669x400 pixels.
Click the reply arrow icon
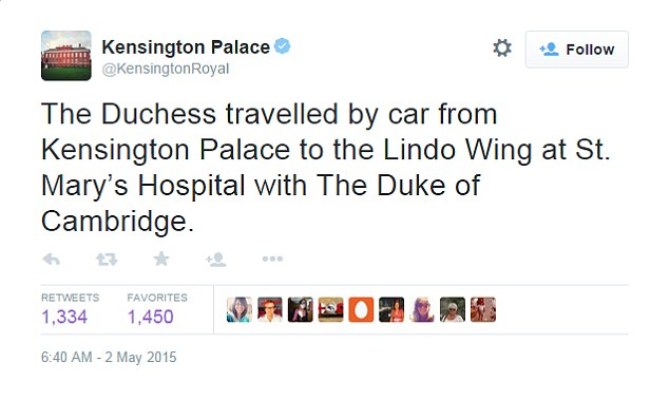51,258
